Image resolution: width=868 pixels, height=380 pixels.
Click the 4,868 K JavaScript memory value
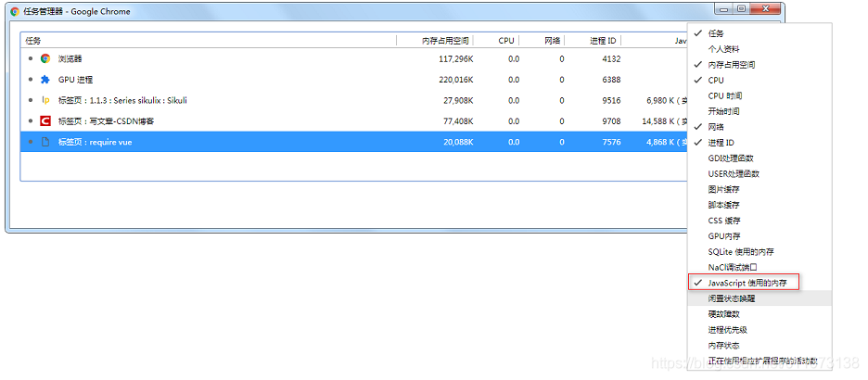pyautogui.click(x=667, y=142)
